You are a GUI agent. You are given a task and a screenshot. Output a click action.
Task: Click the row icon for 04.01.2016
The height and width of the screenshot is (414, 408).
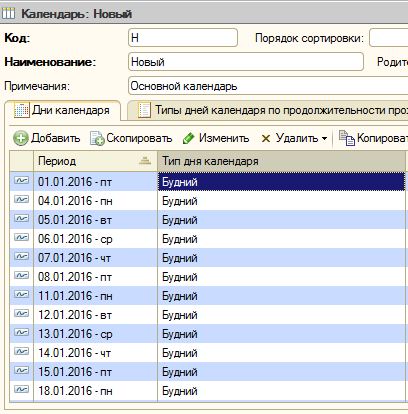coord(22,200)
